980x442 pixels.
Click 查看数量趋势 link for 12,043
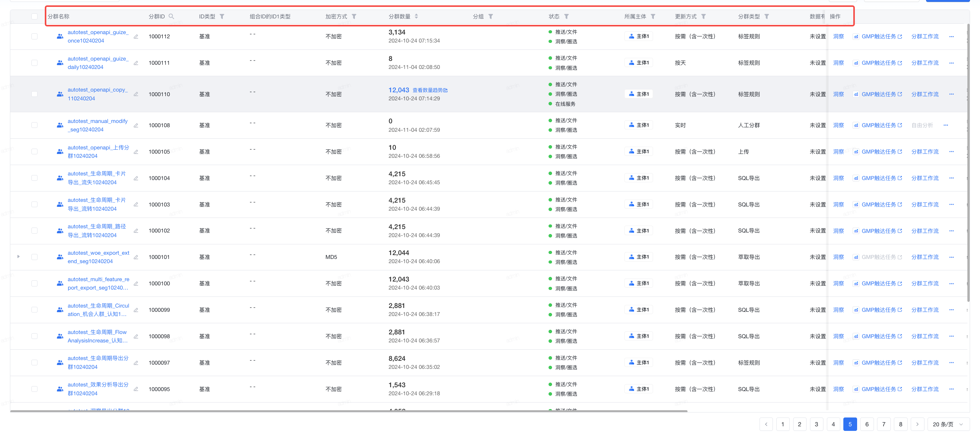[x=430, y=90]
